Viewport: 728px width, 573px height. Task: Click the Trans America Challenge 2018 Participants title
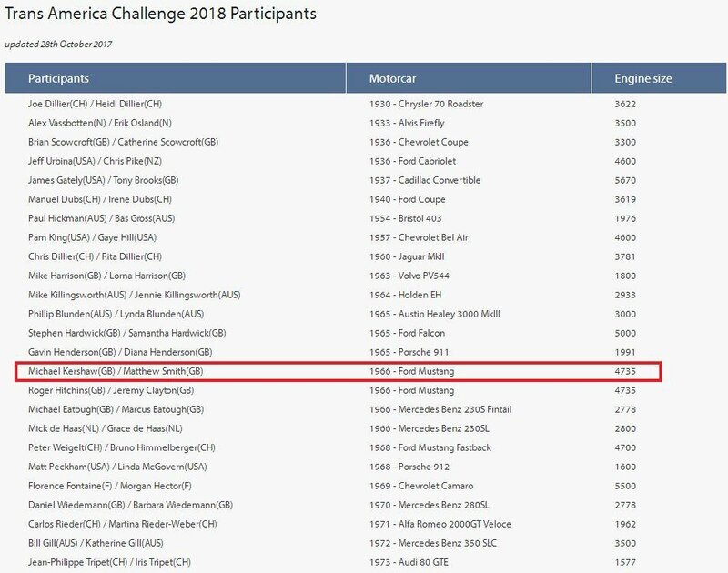(161, 14)
